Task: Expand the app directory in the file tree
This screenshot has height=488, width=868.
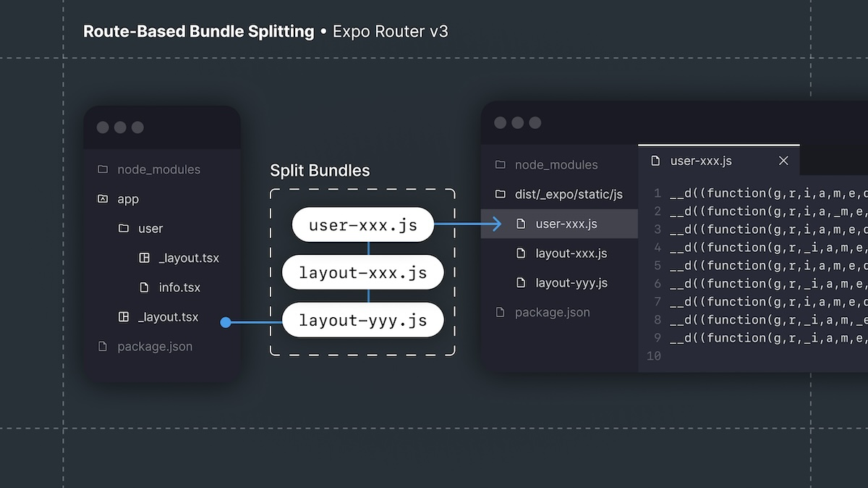Action: point(128,198)
